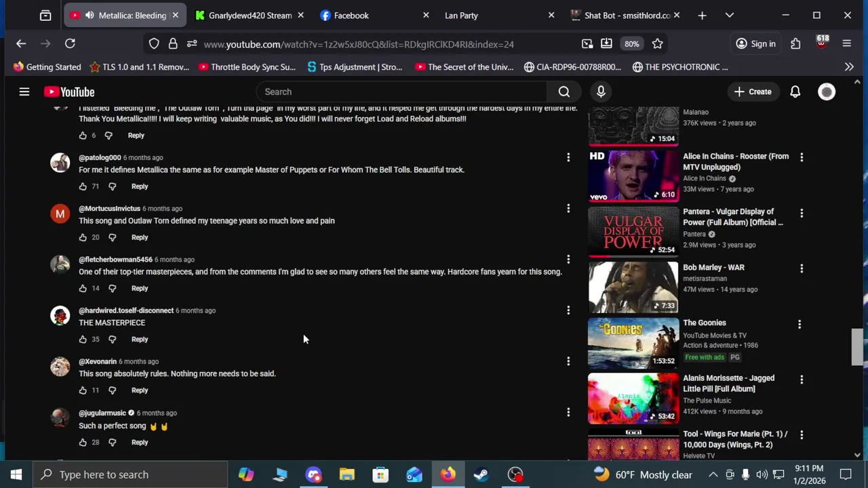Image resolution: width=868 pixels, height=488 pixels.
Task: Switch to the Gnarlydewd420 Stream tab
Action: pos(249,15)
